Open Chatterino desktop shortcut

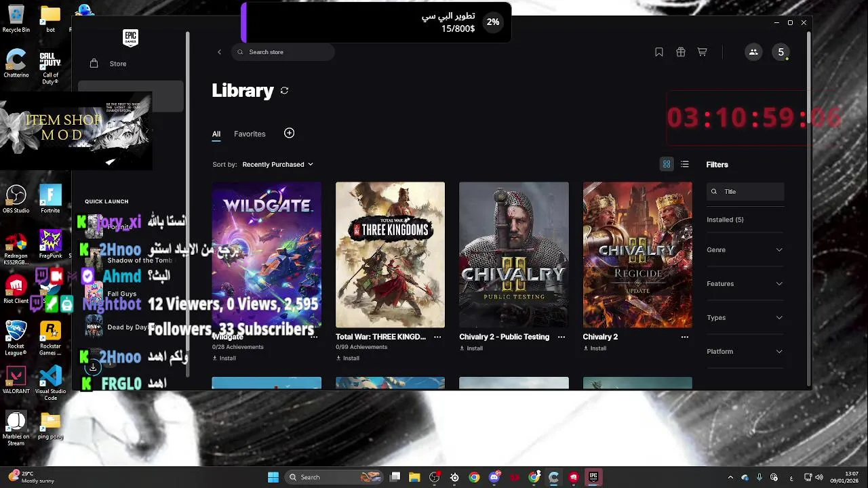16,63
